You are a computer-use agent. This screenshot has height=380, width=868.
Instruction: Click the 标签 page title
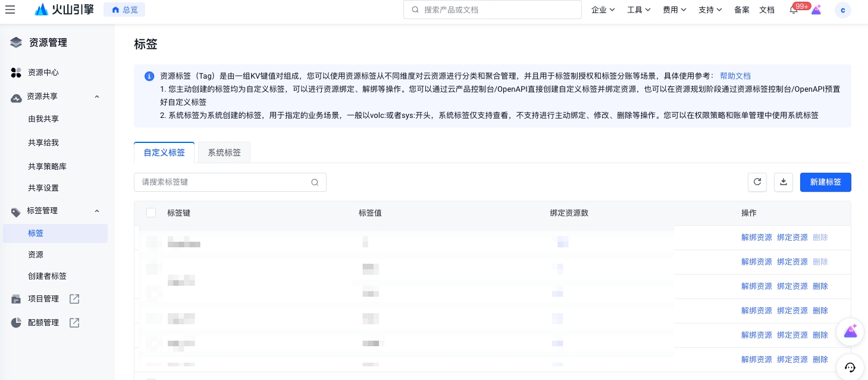pos(146,44)
